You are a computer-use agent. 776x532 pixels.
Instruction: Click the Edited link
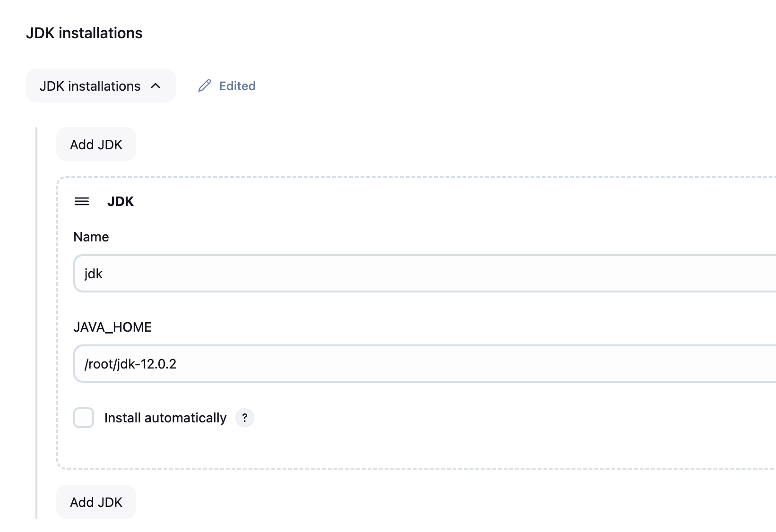click(x=236, y=86)
